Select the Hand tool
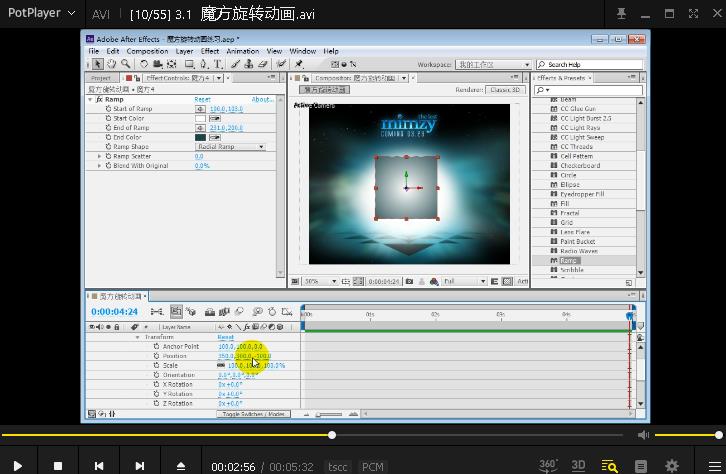Image resolution: width=726 pixels, height=474 pixels. tap(112, 64)
